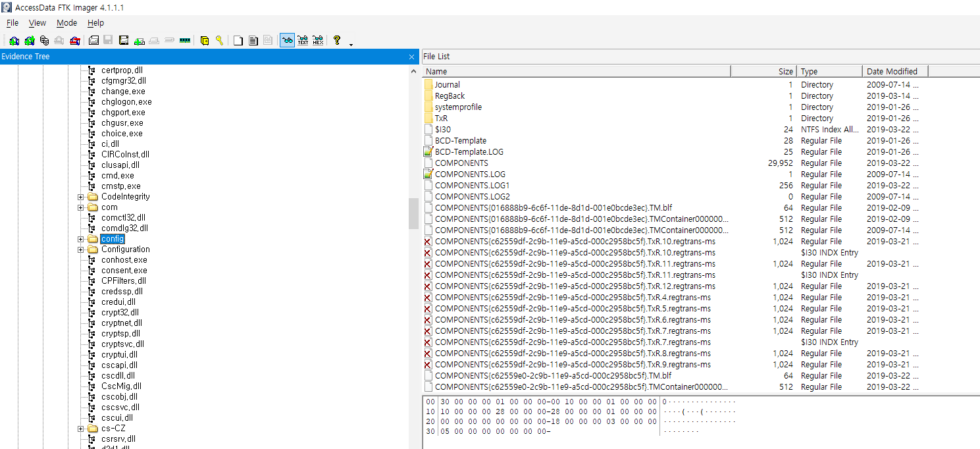The width and height of the screenshot is (980, 449).
Task: Click the Capture Memory chip icon
Action: (x=185, y=40)
